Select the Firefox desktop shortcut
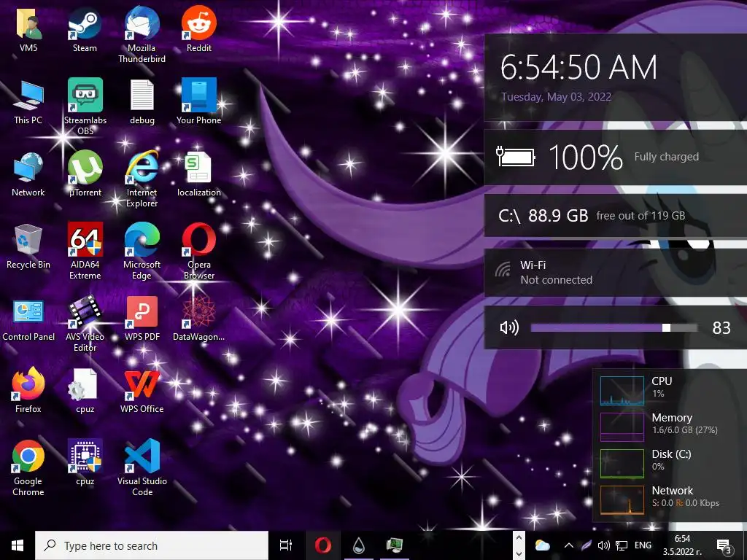The image size is (747, 560). [x=28, y=391]
